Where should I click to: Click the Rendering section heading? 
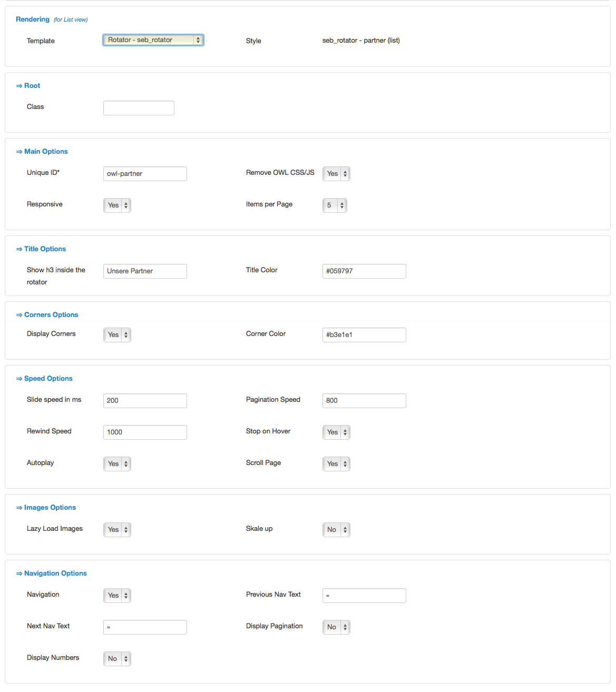pos(33,19)
